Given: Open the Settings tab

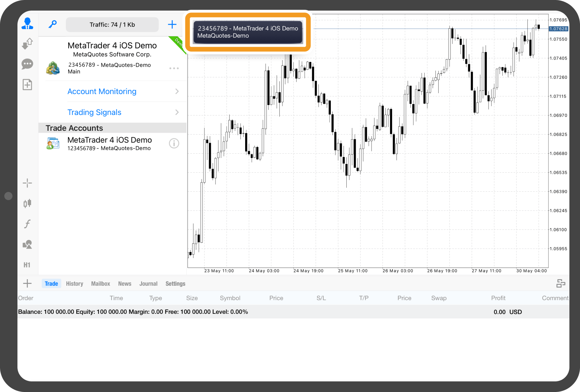Looking at the screenshot, I should pos(175,284).
